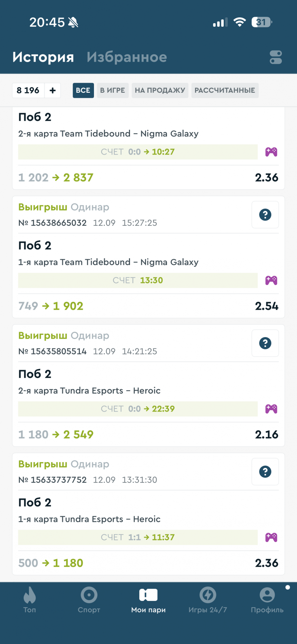
Task: Open the Мои пари tab
Action: 148,600
